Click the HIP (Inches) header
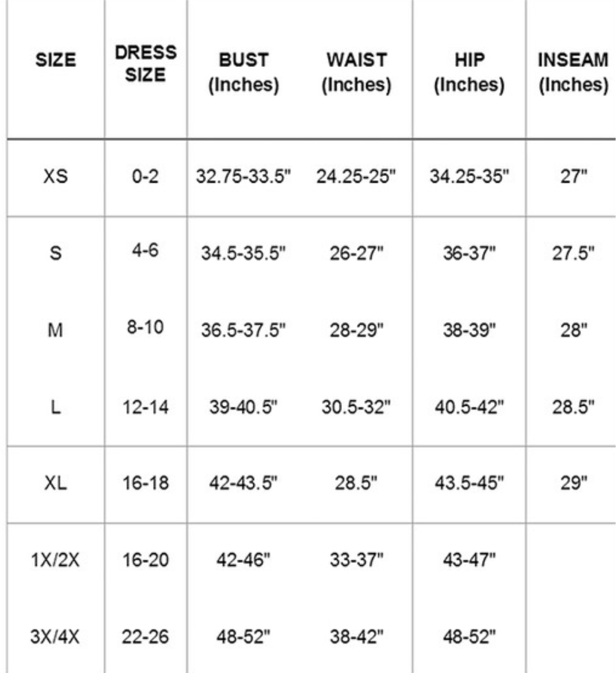The width and height of the screenshot is (616, 673). pos(469,72)
